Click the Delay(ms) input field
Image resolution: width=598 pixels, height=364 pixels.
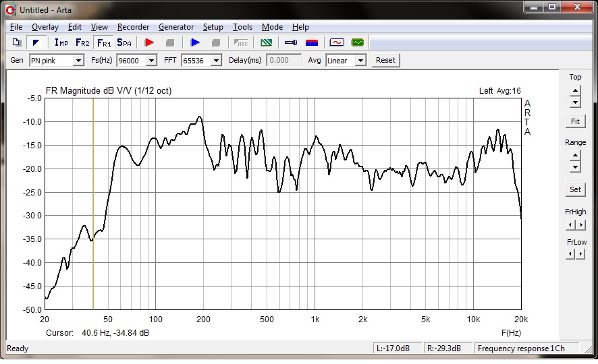(283, 60)
